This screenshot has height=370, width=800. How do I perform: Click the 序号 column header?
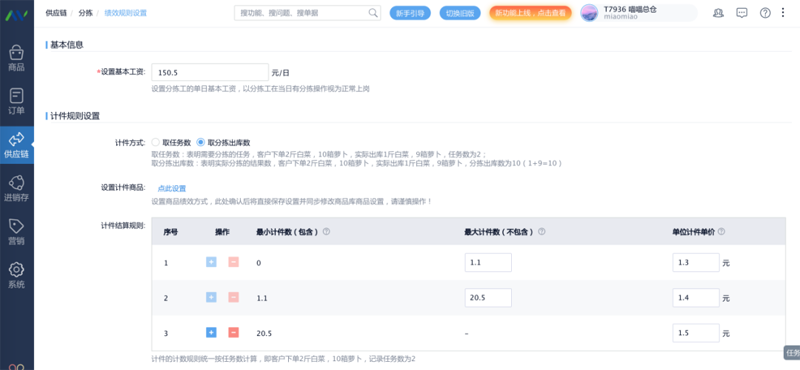(170, 232)
